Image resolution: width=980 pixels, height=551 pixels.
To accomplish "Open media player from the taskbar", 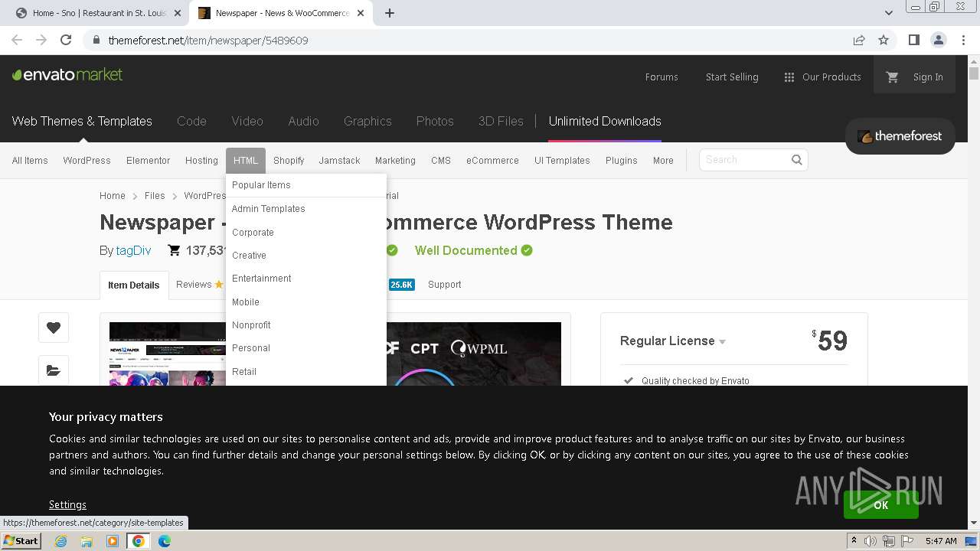I will pos(113,541).
